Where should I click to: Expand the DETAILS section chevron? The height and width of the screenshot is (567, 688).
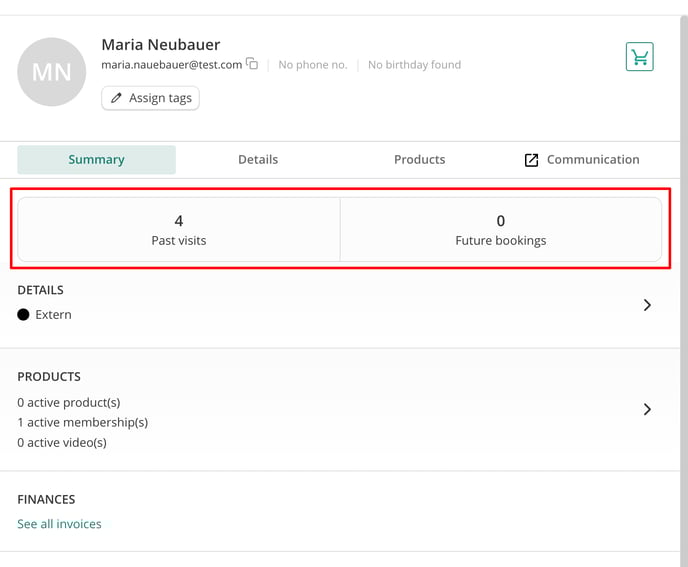[647, 305]
